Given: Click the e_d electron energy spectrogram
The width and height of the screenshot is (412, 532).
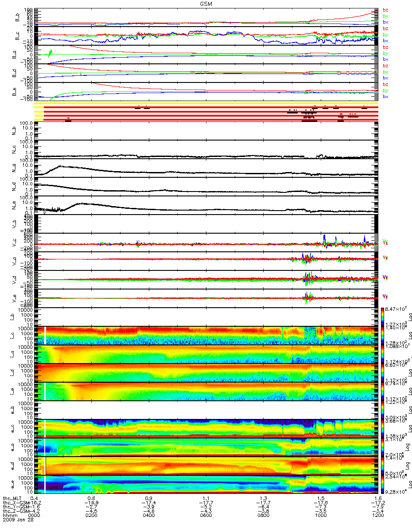Looking at the screenshot, I should pos(206,466).
